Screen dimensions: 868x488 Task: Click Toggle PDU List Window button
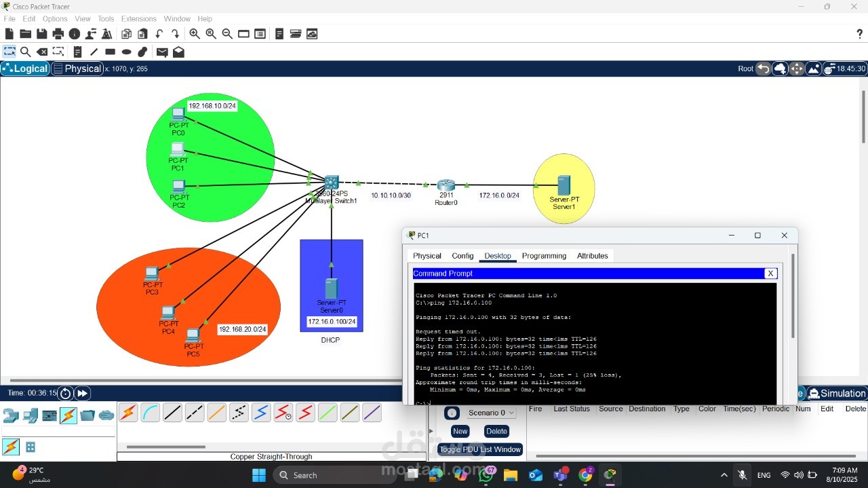480,449
